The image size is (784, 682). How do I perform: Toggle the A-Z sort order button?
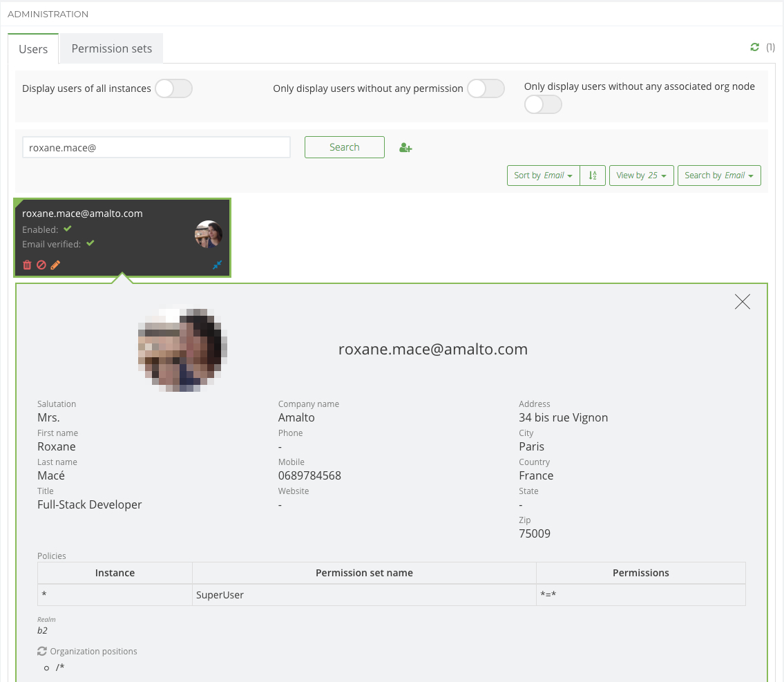(x=593, y=176)
